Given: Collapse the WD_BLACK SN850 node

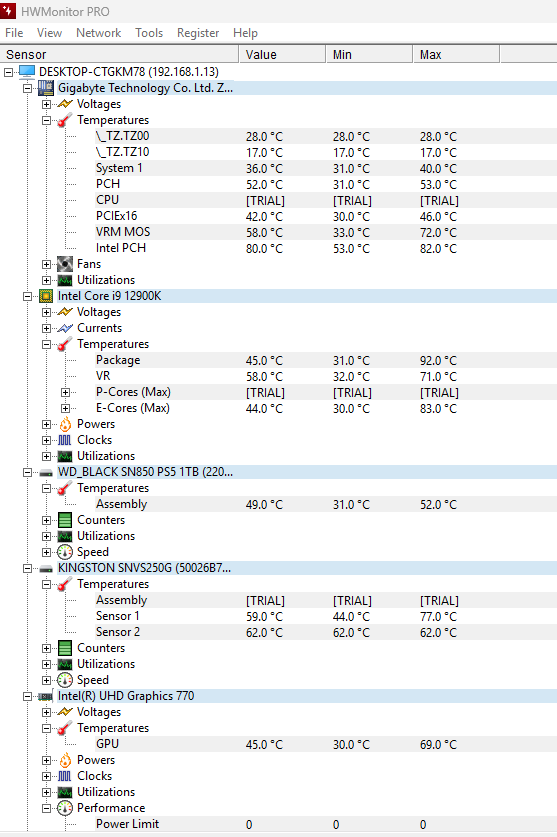Looking at the screenshot, I should 27,472.
